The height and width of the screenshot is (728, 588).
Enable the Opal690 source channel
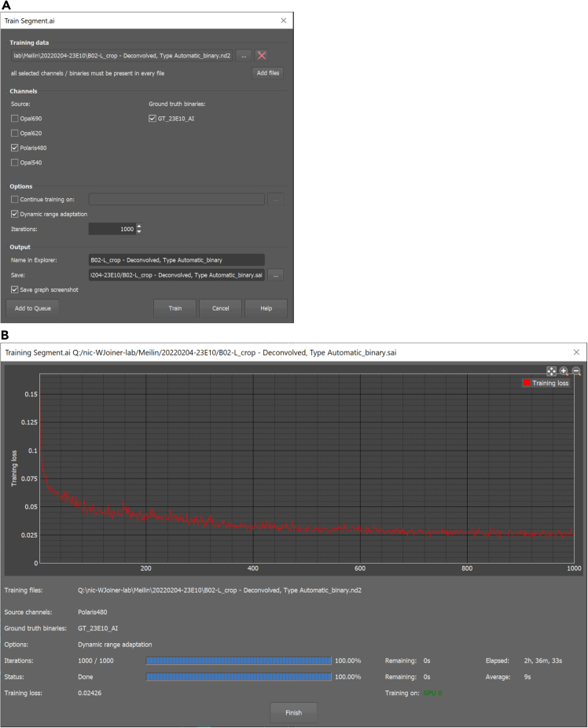(x=15, y=119)
